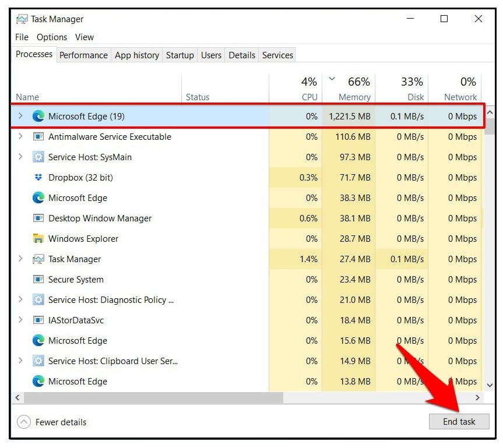Viewport: 503px width, 448px height.
Task: Click the 0.1 MB/s disk value for Task Manager
Action: tap(407, 259)
